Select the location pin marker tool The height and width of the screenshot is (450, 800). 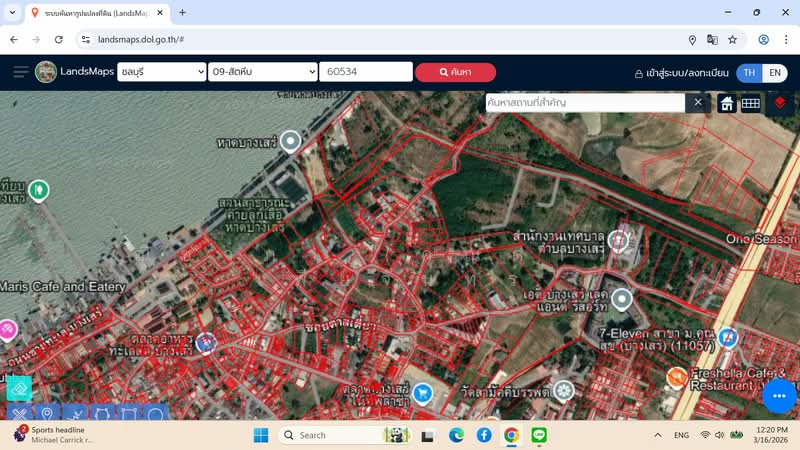(x=46, y=414)
